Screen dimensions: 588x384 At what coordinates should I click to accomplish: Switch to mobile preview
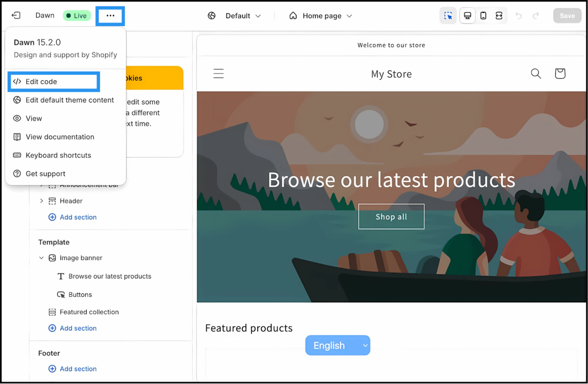coord(483,15)
